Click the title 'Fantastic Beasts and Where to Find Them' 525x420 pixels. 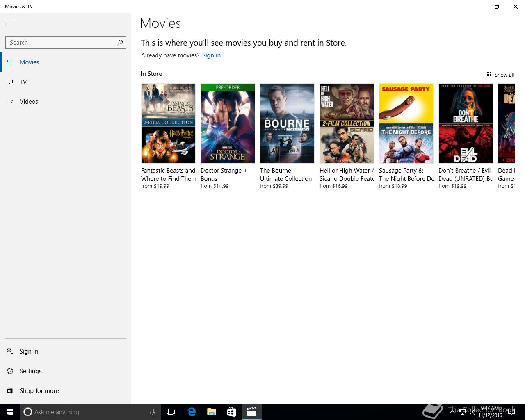tap(168, 175)
